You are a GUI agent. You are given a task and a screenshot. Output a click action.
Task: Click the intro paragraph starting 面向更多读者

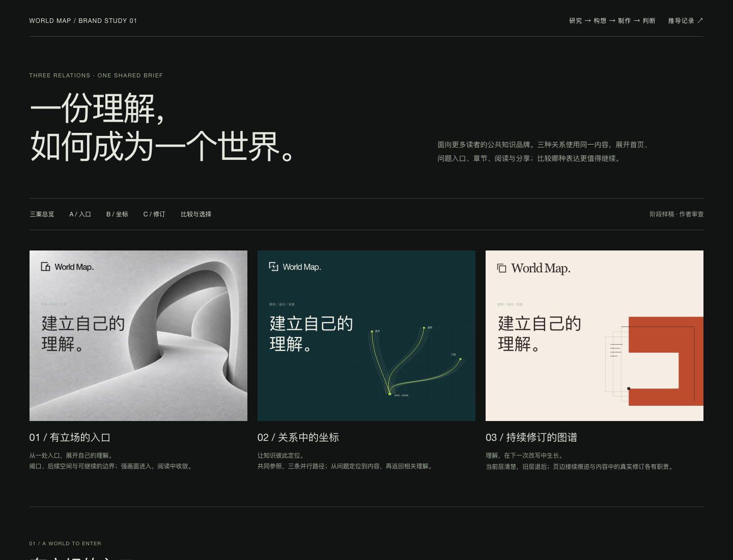click(x=544, y=152)
